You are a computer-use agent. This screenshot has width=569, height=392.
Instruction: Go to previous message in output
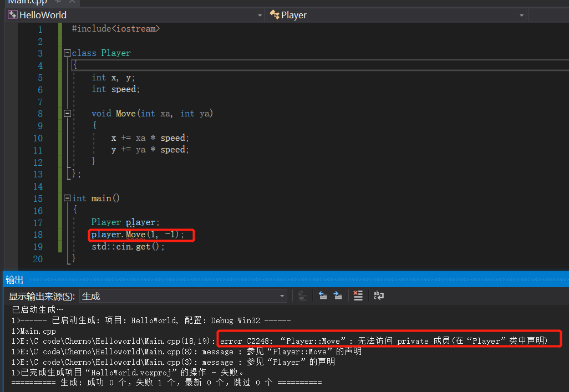click(323, 296)
